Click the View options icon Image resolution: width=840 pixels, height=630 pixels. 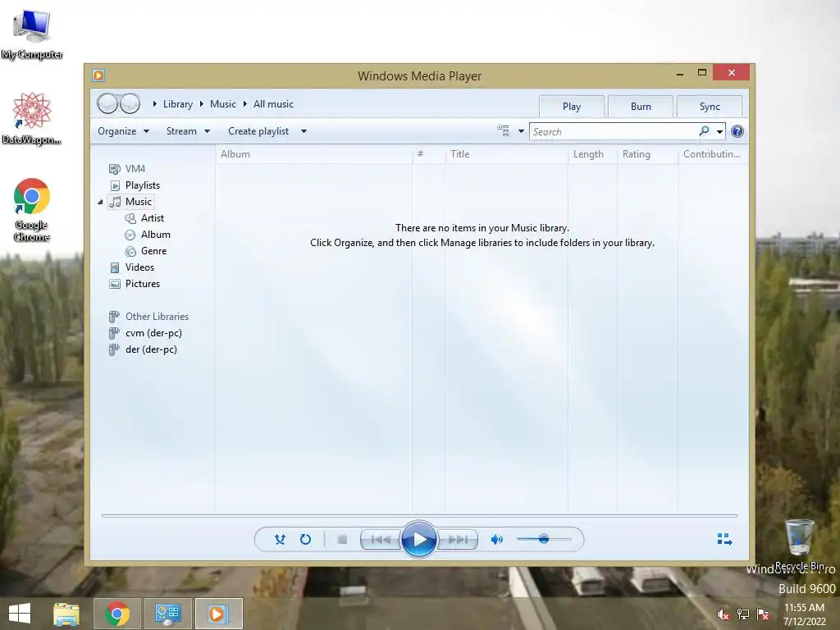tap(503, 130)
